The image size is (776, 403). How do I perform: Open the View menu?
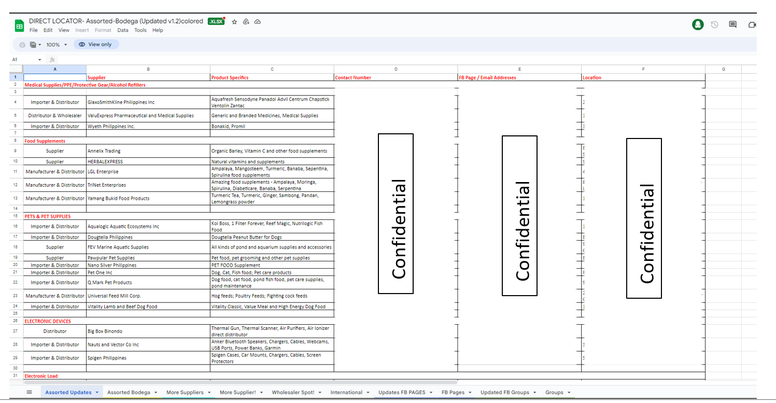pyautogui.click(x=64, y=30)
